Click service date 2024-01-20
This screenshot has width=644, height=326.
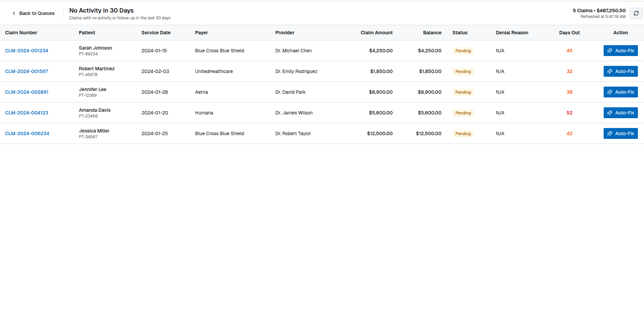tap(155, 113)
